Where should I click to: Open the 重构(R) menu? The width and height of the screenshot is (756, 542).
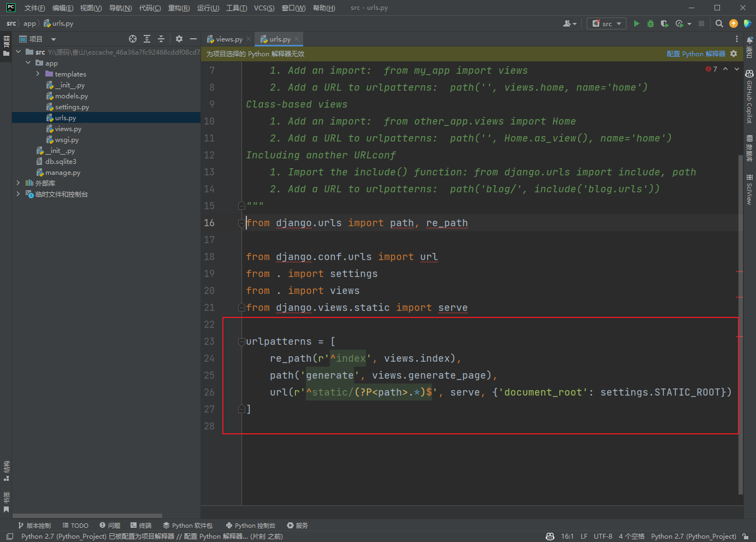[179, 8]
